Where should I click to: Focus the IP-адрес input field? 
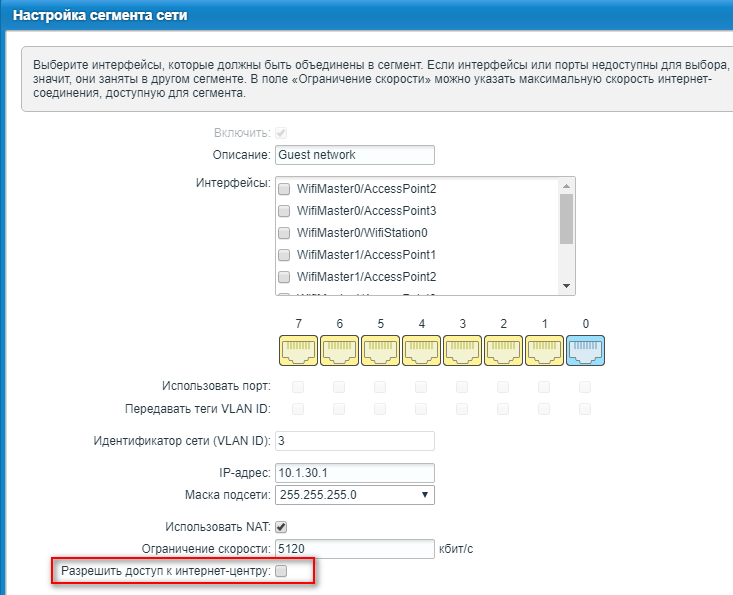click(x=354, y=472)
